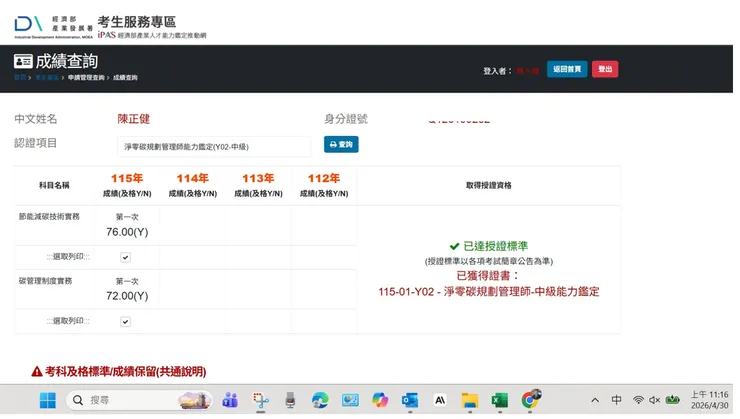The height and width of the screenshot is (419, 740).
Task: Open Wi-Fi network settings in the tray
Action: coord(638,400)
